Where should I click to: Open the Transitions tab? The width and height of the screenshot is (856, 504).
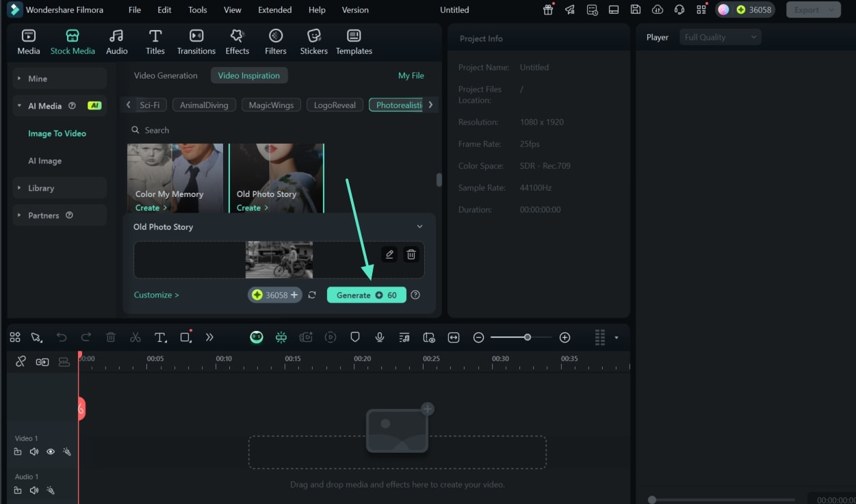pyautogui.click(x=196, y=42)
